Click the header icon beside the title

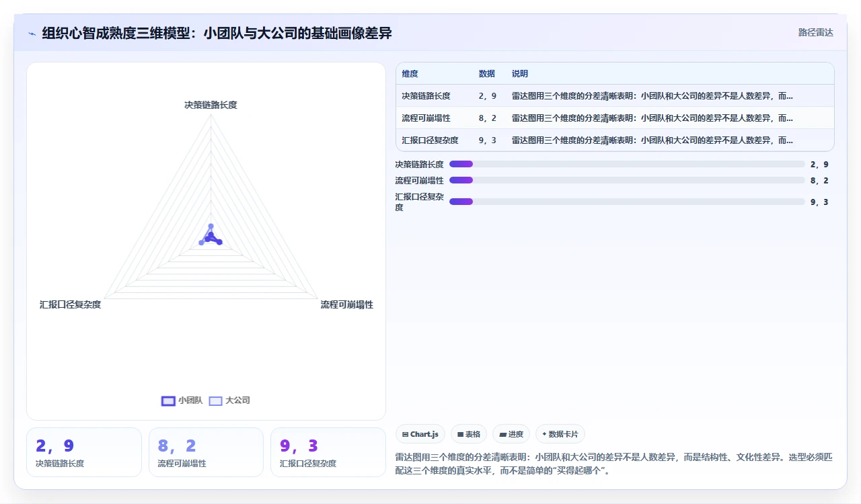click(32, 33)
